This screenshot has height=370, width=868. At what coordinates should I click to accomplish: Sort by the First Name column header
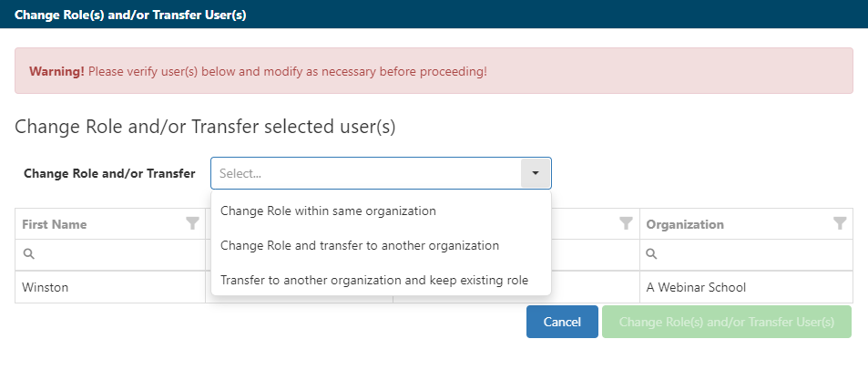click(x=54, y=224)
